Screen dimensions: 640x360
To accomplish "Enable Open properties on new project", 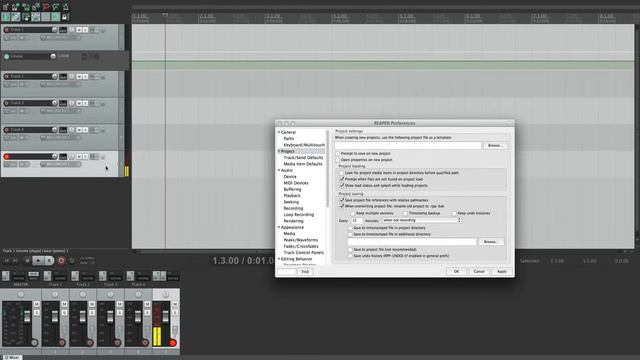I will click(x=338, y=160).
